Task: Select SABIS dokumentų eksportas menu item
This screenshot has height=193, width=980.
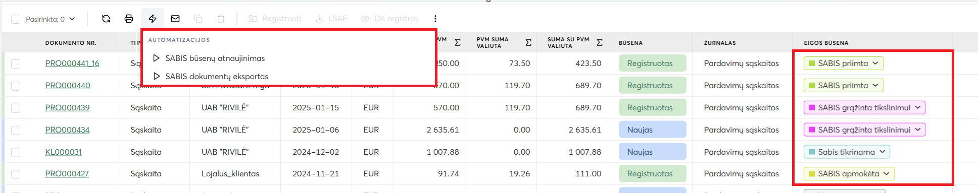Action: (211, 77)
